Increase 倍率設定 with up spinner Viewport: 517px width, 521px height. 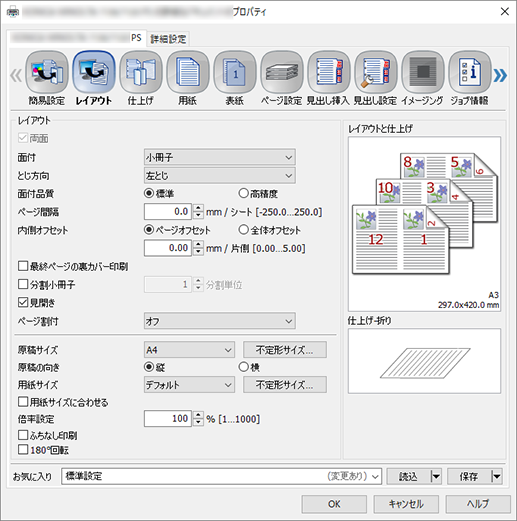point(198,415)
